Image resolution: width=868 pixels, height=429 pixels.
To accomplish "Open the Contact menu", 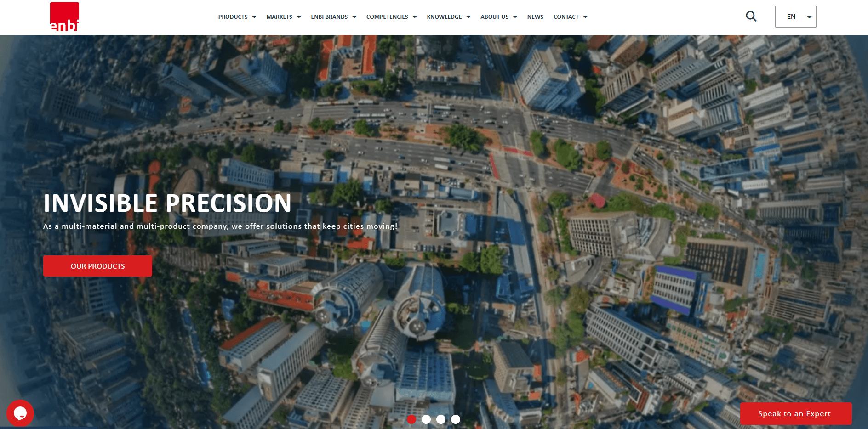I will tap(566, 17).
